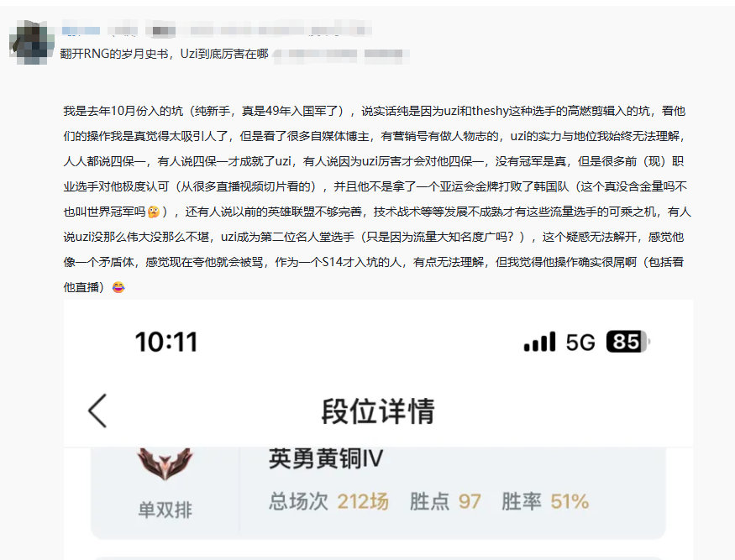Tap the back chevron beside 段位详情
Viewport: 735px width, 560px height.
(x=97, y=411)
